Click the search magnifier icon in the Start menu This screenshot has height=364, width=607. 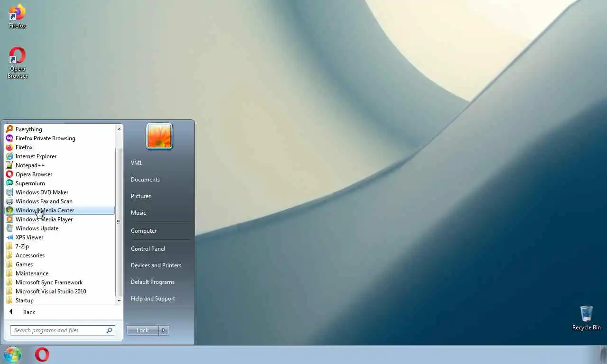point(109,330)
